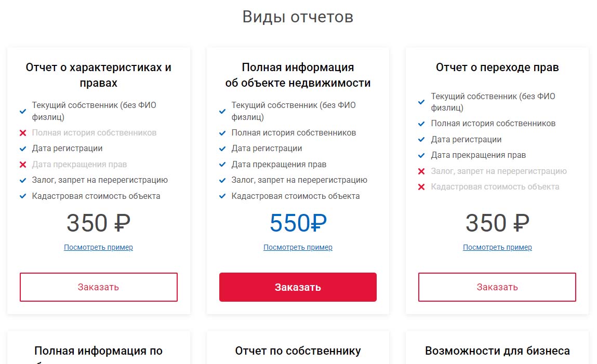Open "Посмотреть пример" under the first 350 ₽ price
Screen dimensions: 597x364
[99, 248]
